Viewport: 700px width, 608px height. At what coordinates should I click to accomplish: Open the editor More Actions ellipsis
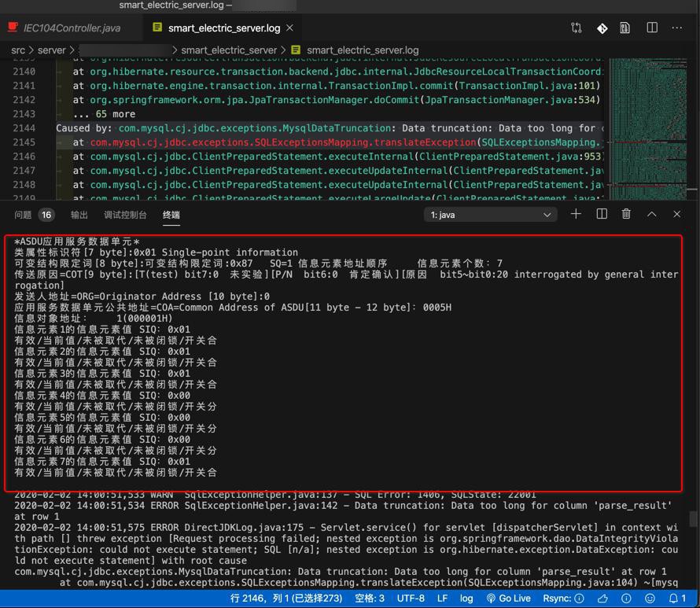coord(677,28)
